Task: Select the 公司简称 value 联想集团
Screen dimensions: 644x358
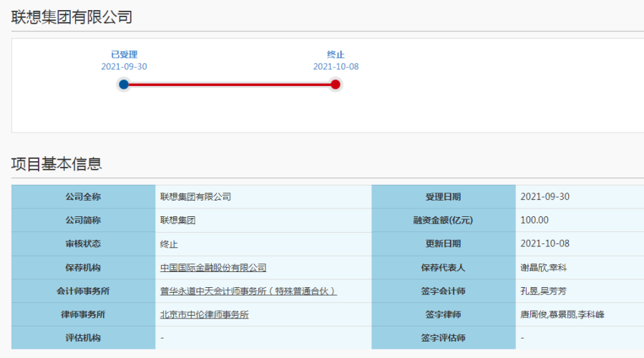Action: tap(177, 221)
